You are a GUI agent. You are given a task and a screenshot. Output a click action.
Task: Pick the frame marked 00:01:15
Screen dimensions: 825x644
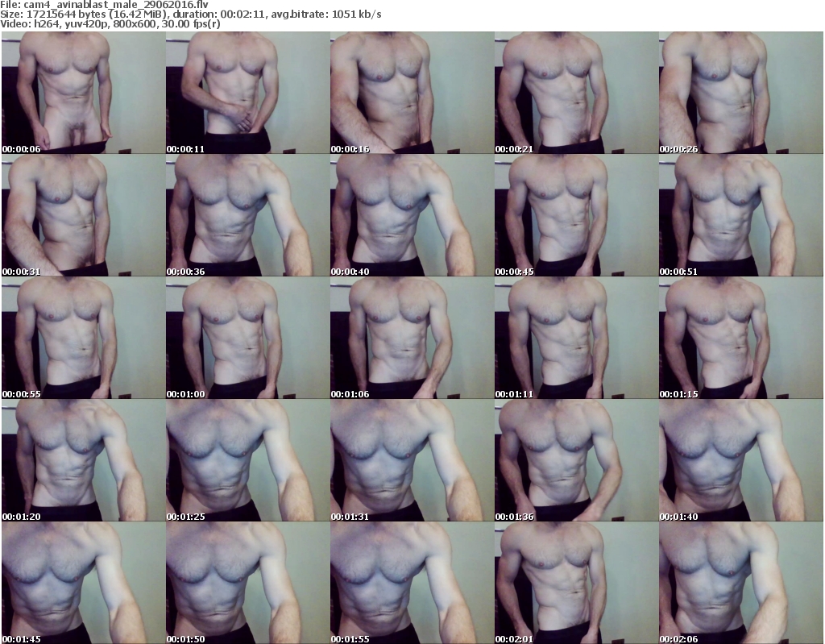[x=741, y=338]
